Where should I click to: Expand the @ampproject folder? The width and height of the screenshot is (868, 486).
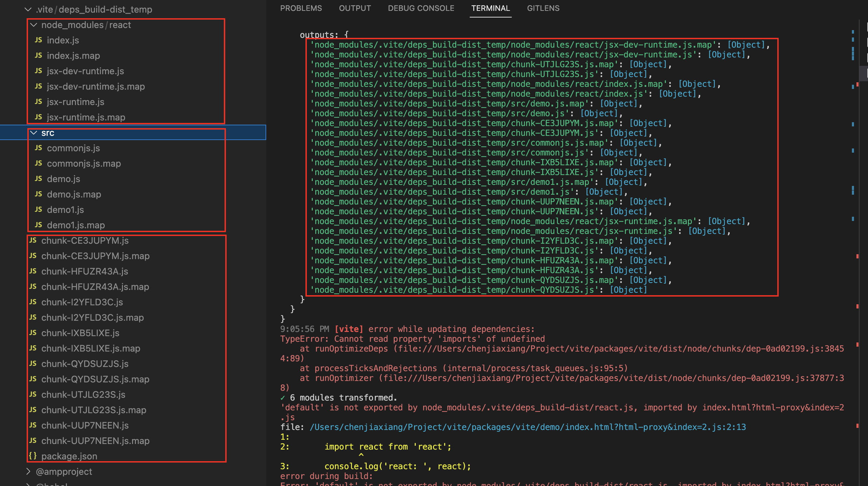point(28,471)
